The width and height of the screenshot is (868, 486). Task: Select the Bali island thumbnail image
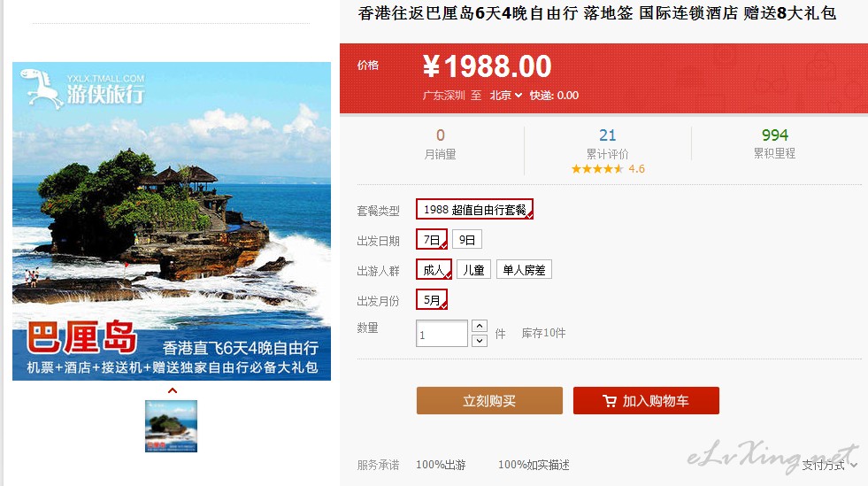tap(171, 426)
